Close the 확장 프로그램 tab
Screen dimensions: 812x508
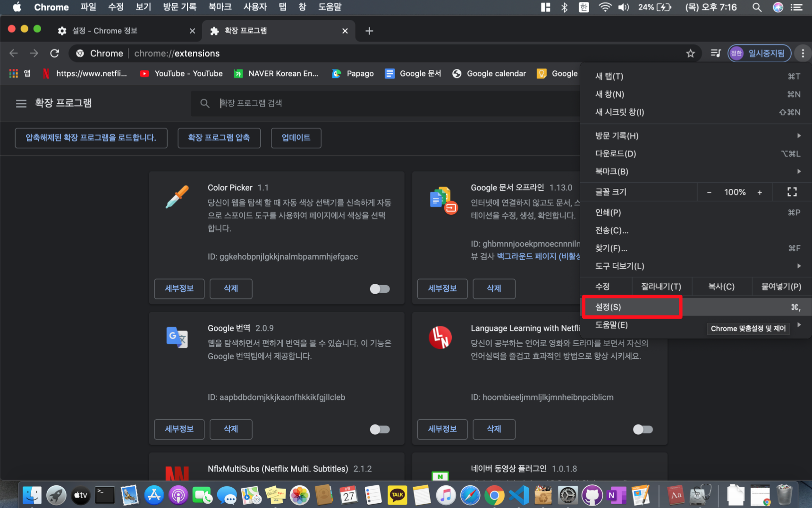(345, 31)
